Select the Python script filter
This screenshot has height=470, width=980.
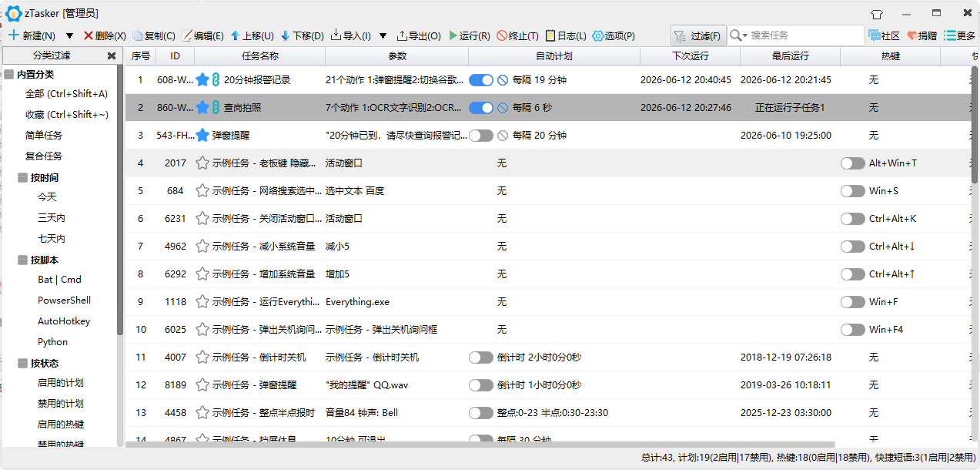[53, 341]
